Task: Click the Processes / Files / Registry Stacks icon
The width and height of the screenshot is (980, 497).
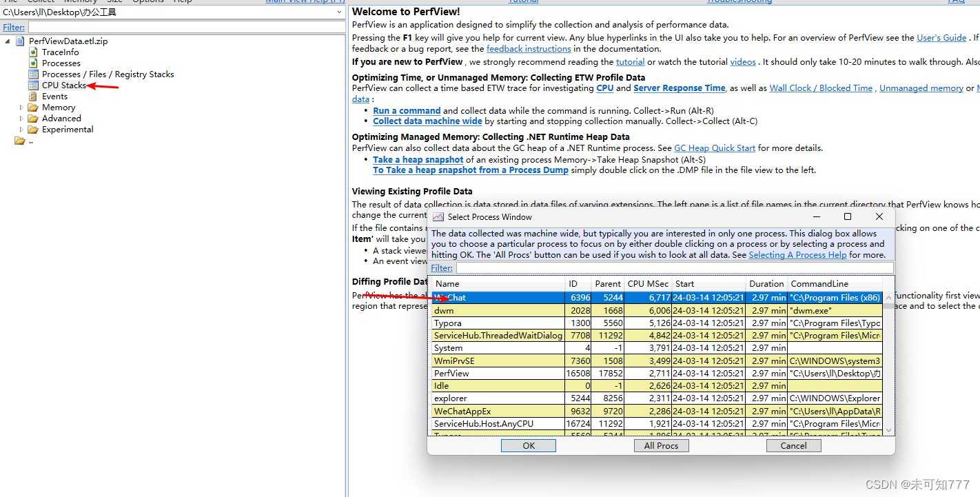Action: click(x=33, y=74)
